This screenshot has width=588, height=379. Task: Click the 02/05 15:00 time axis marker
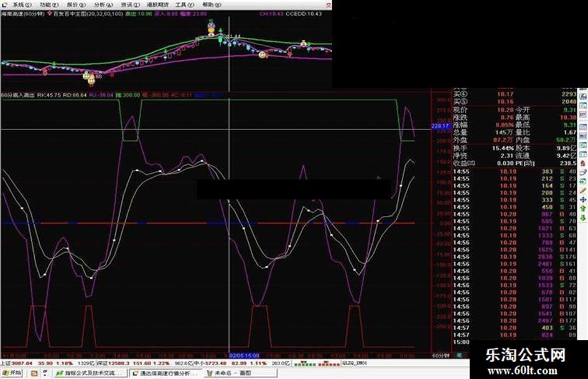pyautogui.click(x=244, y=355)
